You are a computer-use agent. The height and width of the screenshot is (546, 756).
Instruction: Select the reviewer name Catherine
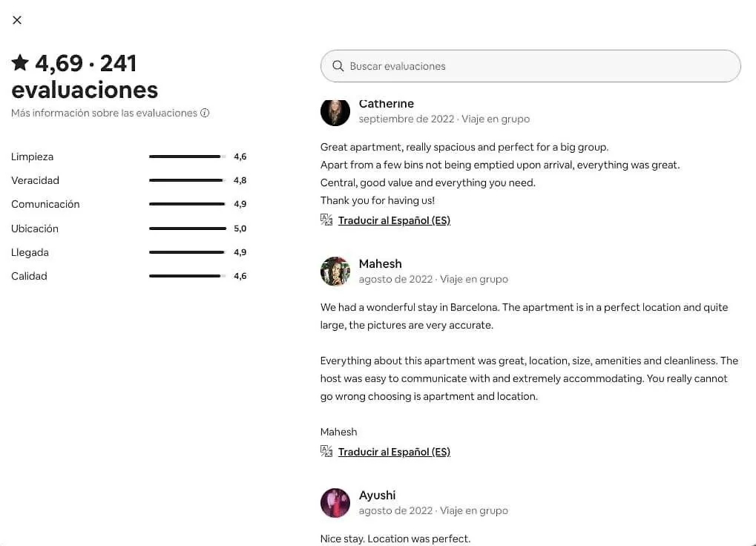point(387,104)
